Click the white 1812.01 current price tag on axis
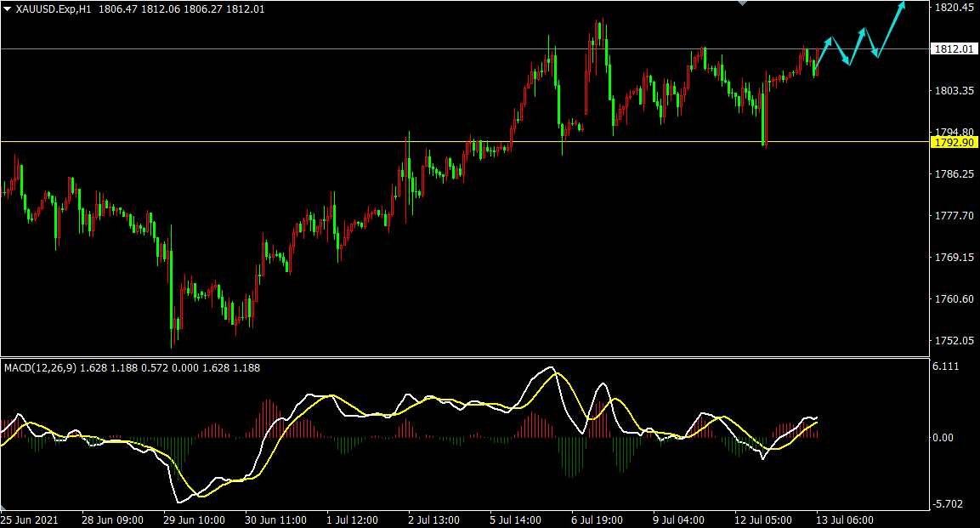980x528 pixels. point(954,48)
